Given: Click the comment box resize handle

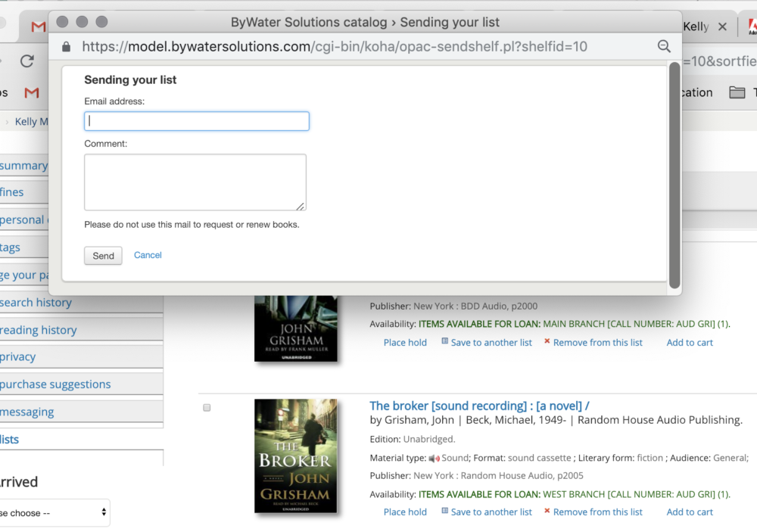Looking at the screenshot, I should click(301, 206).
